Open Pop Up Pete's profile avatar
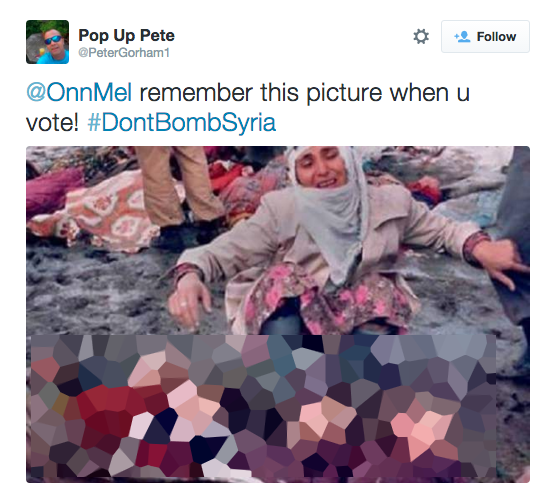 [47, 42]
